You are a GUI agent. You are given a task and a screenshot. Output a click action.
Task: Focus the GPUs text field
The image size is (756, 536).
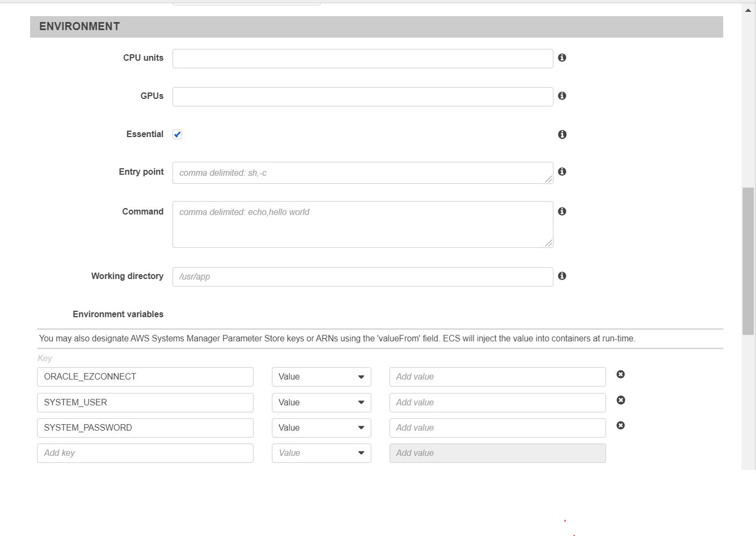pyautogui.click(x=363, y=97)
